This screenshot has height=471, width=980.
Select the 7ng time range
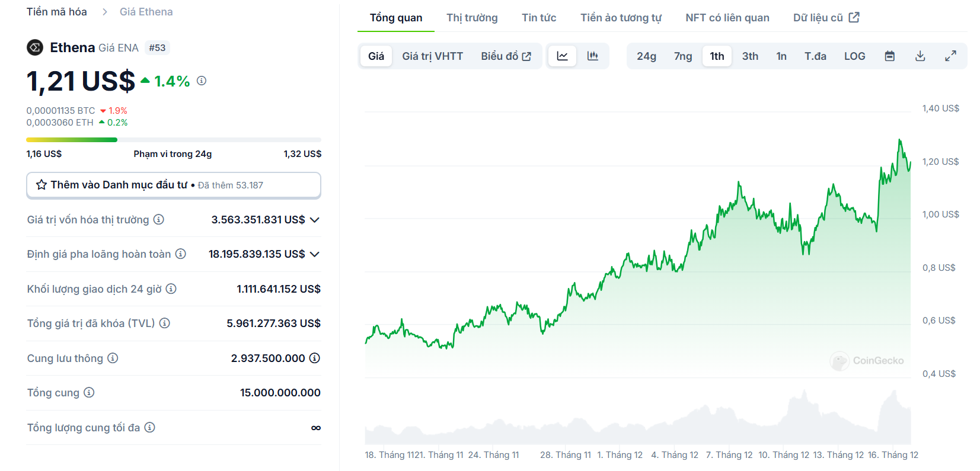(x=683, y=56)
